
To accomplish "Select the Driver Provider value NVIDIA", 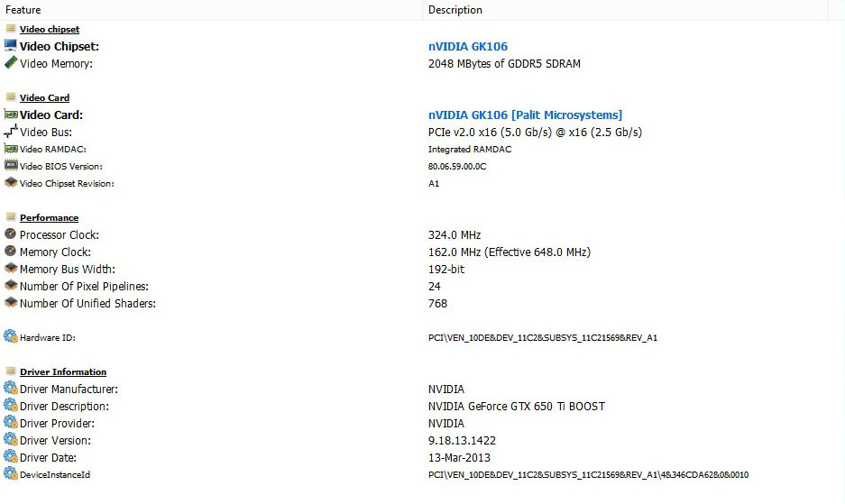I will (x=446, y=424).
